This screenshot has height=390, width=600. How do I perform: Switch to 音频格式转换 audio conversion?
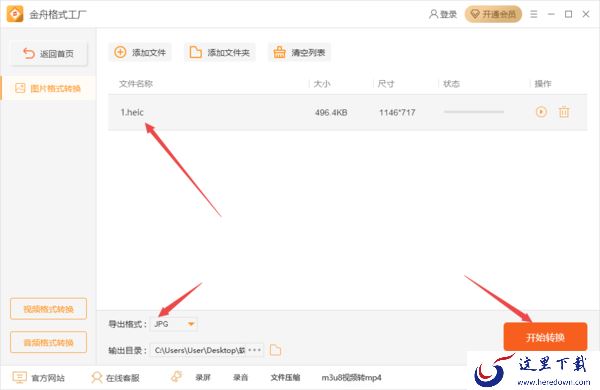[x=49, y=342]
